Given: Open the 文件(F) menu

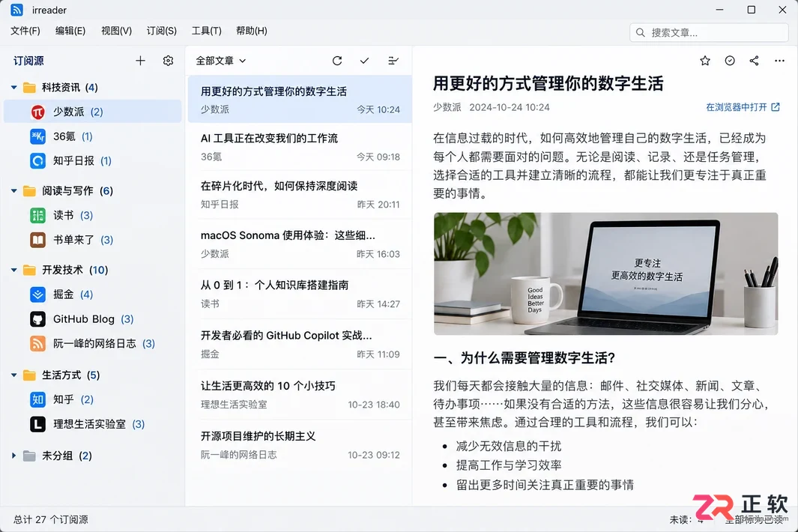Looking at the screenshot, I should click(x=25, y=31).
